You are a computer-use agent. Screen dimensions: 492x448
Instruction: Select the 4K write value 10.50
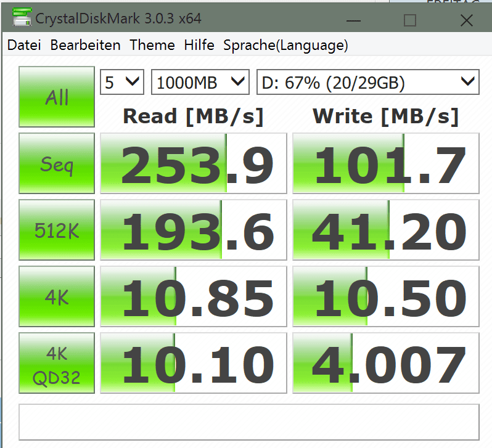coord(386,296)
